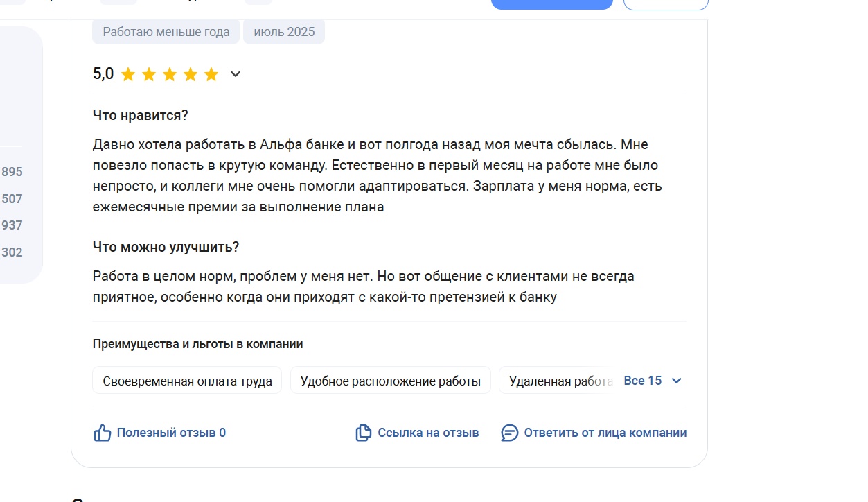Click the thumbs-up icon for helpful review
This screenshot has width=868, height=502.
point(103,433)
